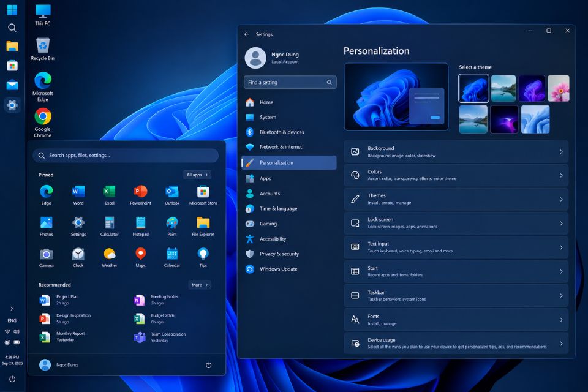Open Google Chrome desktop shortcut
Screen dimensions: 588x392
(43, 123)
